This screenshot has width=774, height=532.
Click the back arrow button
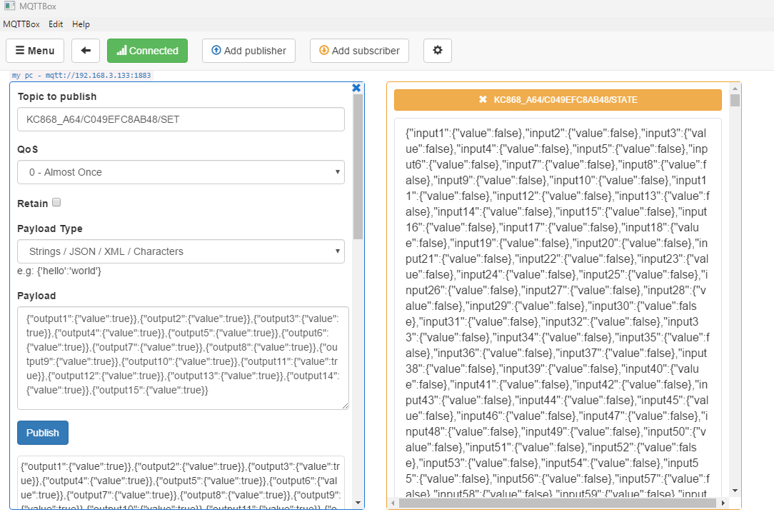[86, 51]
